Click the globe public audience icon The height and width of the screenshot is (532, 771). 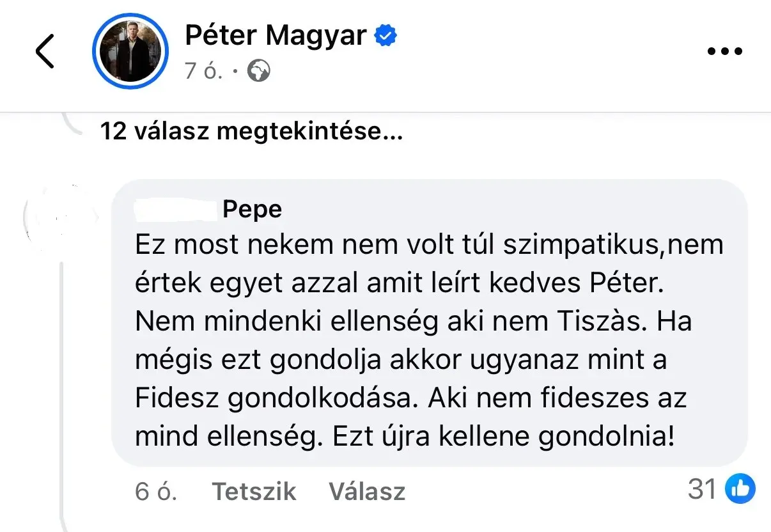click(x=258, y=72)
